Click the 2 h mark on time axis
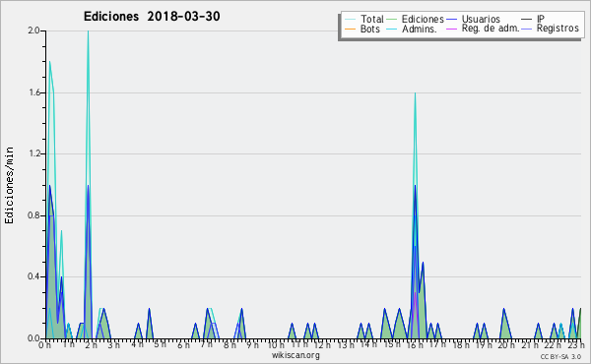The height and width of the screenshot is (364, 591). click(x=91, y=345)
